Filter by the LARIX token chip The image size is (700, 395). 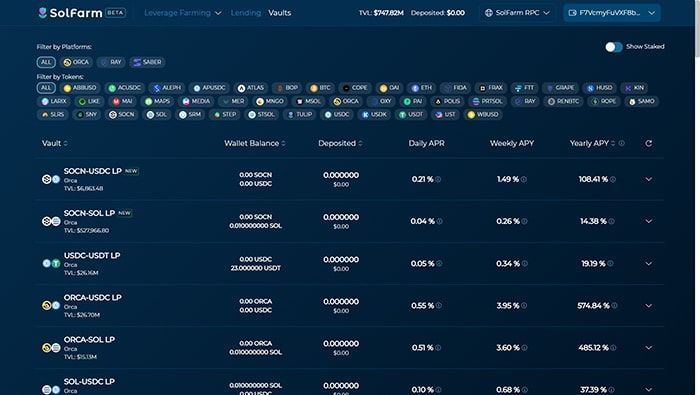(x=54, y=101)
